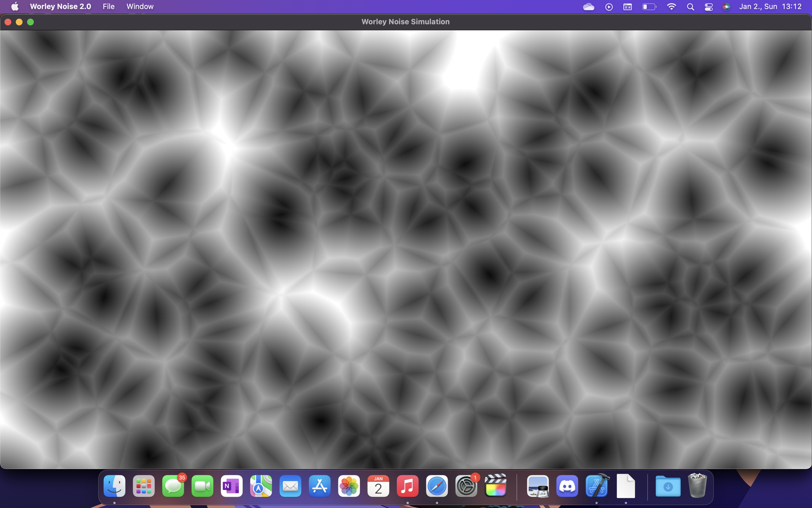Open the Downloads folder stack
Image resolution: width=812 pixels, height=508 pixels.
pyautogui.click(x=668, y=486)
